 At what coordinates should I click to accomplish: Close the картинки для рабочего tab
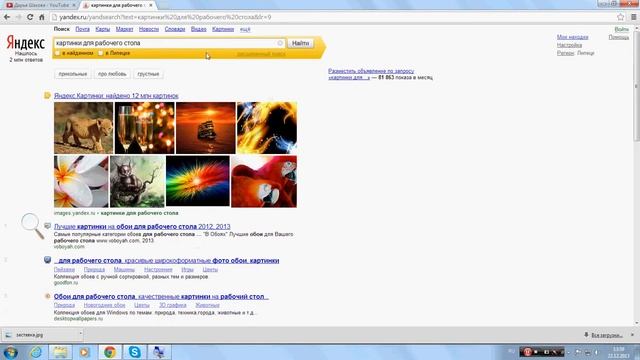point(151,5)
